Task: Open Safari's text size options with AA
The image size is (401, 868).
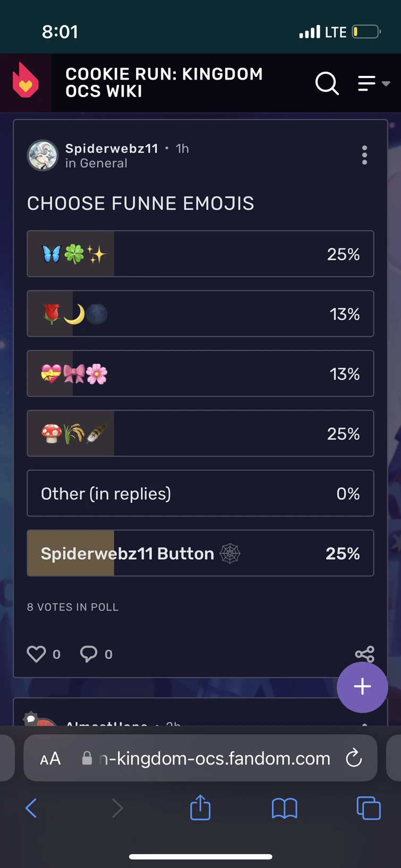Action: click(x=50, y=758)
